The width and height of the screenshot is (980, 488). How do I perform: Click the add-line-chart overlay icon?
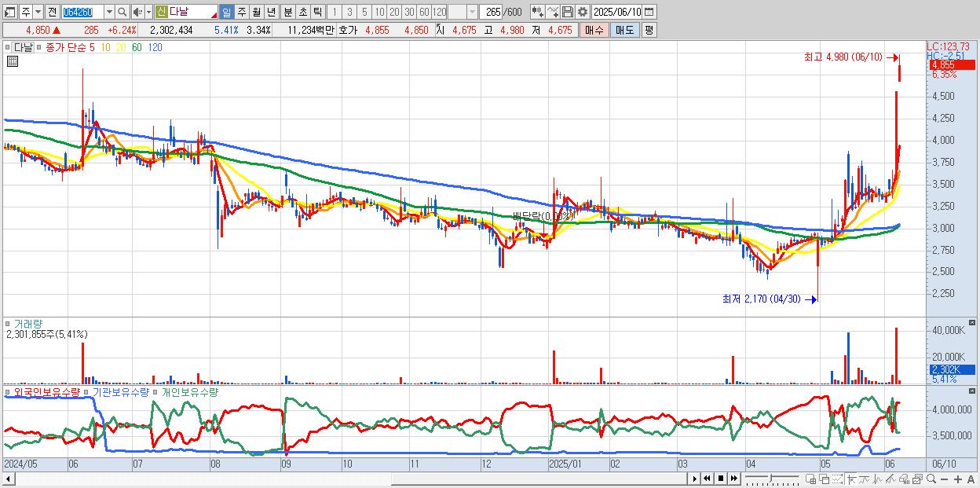(552, 12)
